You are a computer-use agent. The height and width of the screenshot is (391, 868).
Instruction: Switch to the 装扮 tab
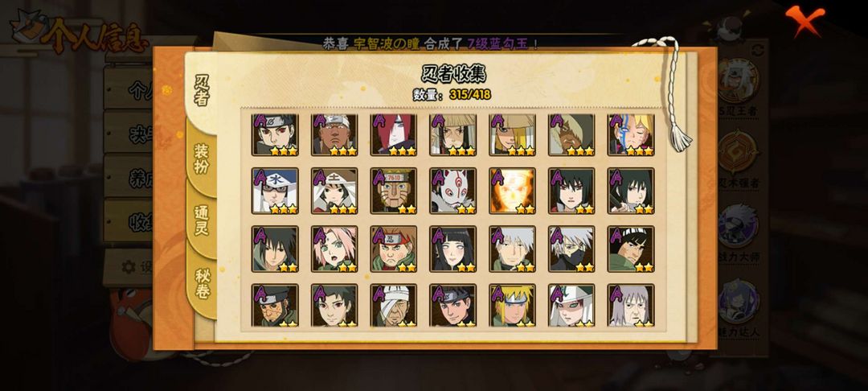(x=202, y=158)
